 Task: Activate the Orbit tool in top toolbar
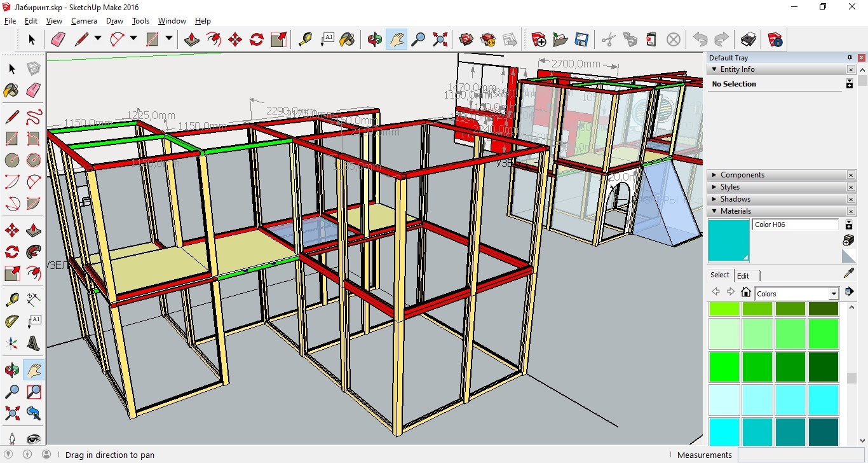pos(375,39)
